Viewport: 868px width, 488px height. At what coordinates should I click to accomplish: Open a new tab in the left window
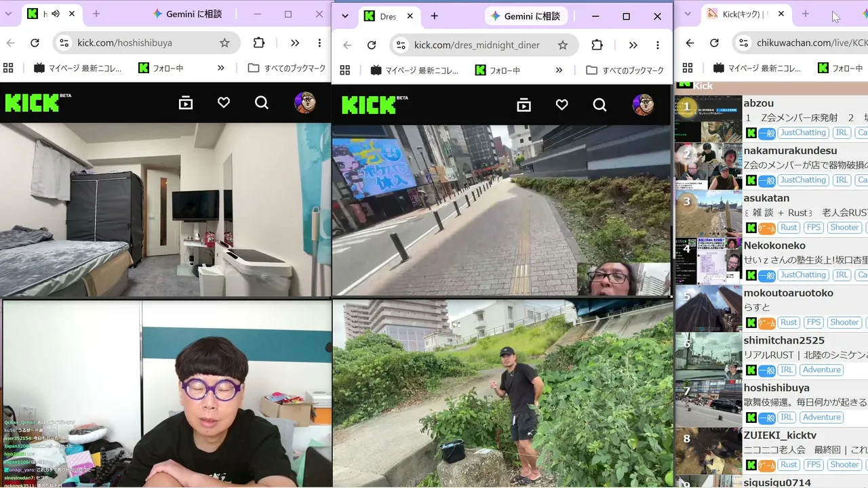click(x=96, y=14)
